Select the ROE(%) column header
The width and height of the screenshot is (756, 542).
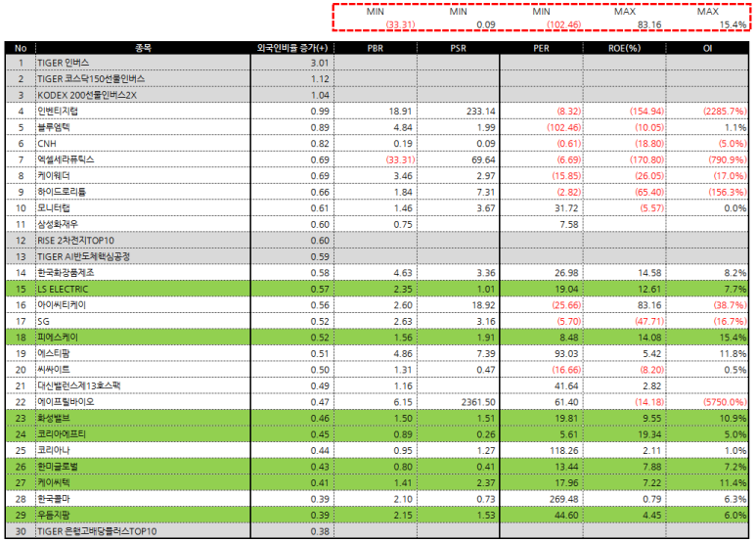[624, 48]
